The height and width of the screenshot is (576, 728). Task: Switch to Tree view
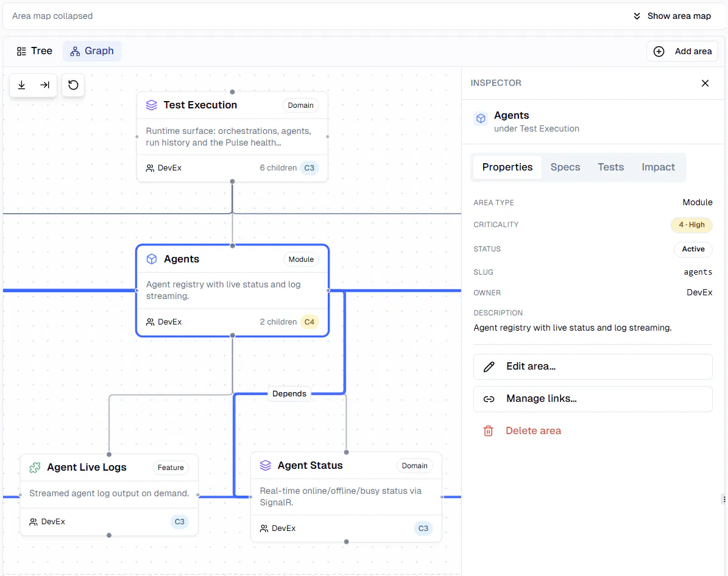[x=34, y=51]
